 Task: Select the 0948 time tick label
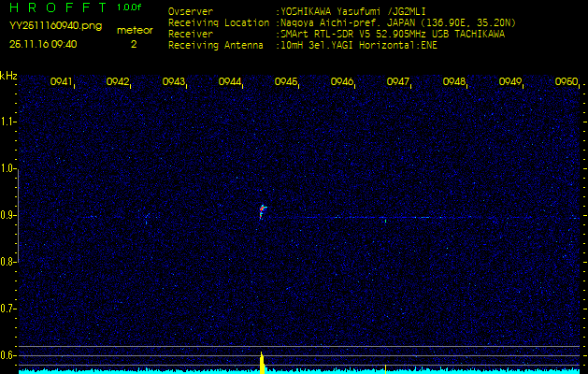pos(454,82)
